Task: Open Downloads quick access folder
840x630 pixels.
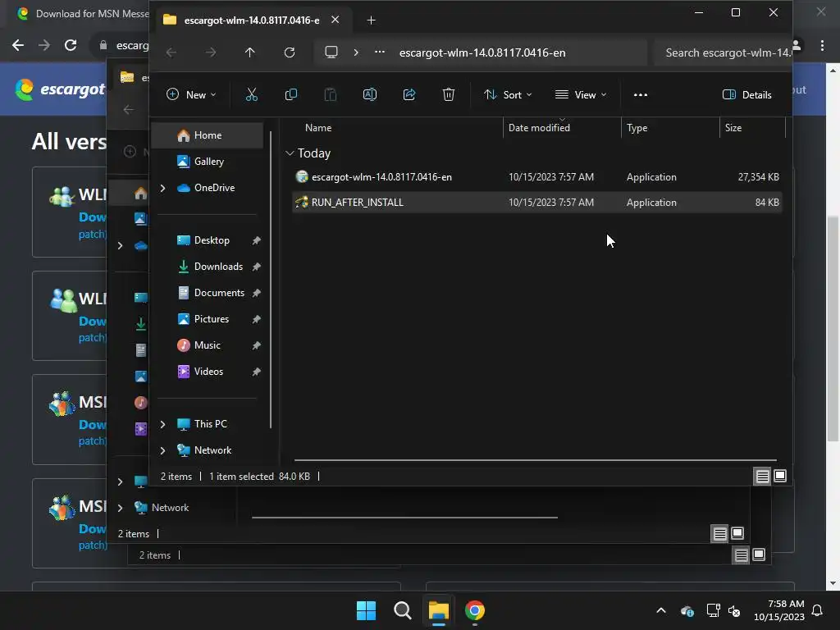Action: point(218,267)
